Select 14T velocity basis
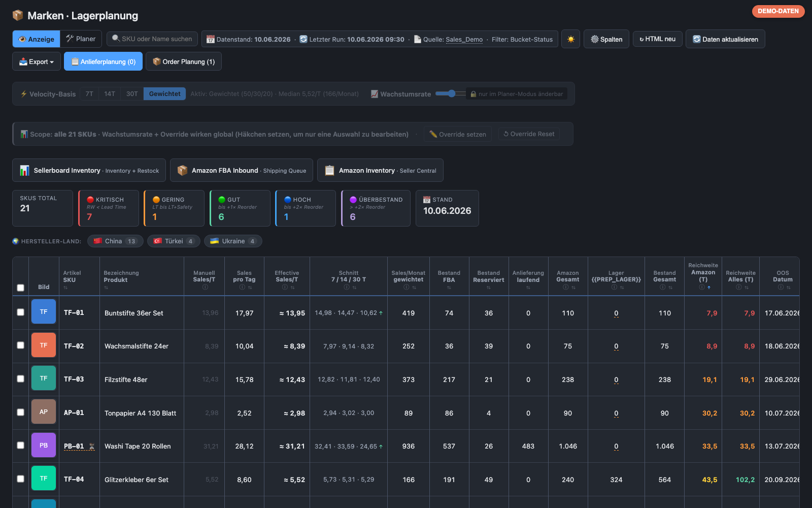Screen dimensions: 812x508 (110, 94)
